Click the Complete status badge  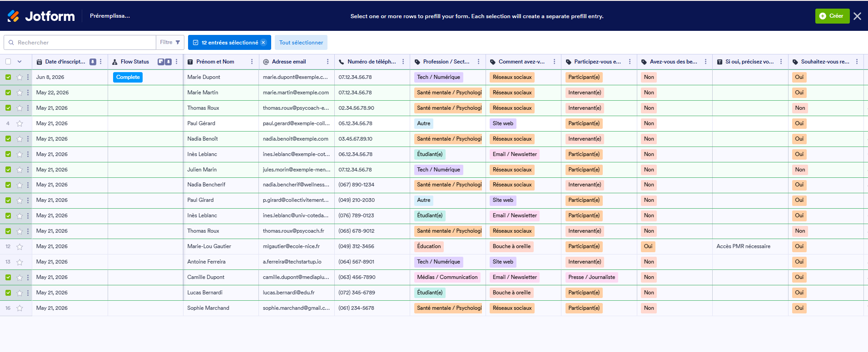point(128,77)
